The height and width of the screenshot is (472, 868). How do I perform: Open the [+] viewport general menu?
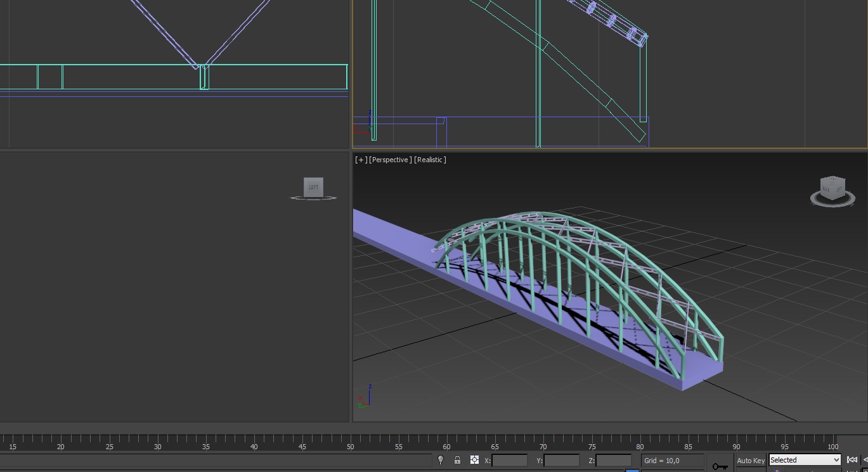[360, 160]
